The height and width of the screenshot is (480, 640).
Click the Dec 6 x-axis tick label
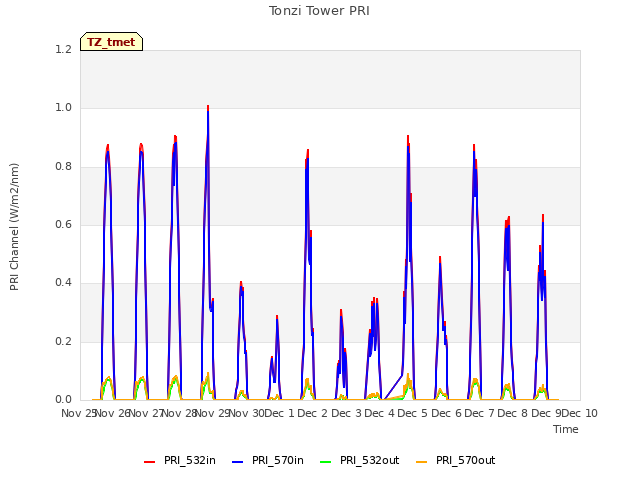click(x=446, y=413)
